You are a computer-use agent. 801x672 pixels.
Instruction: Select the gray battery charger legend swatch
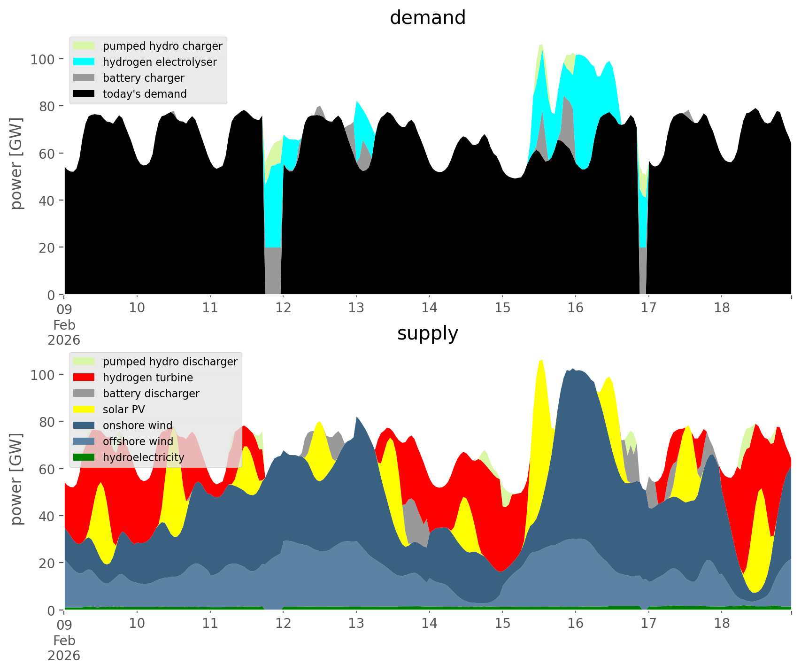84,78
